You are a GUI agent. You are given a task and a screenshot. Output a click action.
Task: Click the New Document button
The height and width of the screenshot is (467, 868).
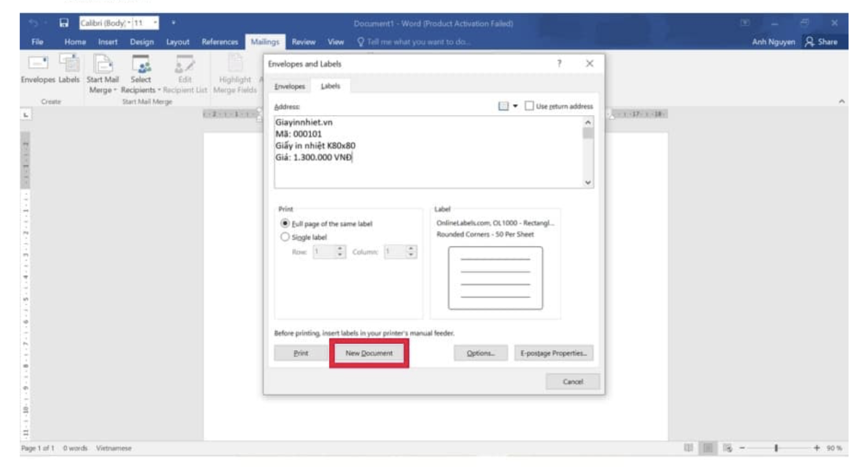click(x=369, y=353)
